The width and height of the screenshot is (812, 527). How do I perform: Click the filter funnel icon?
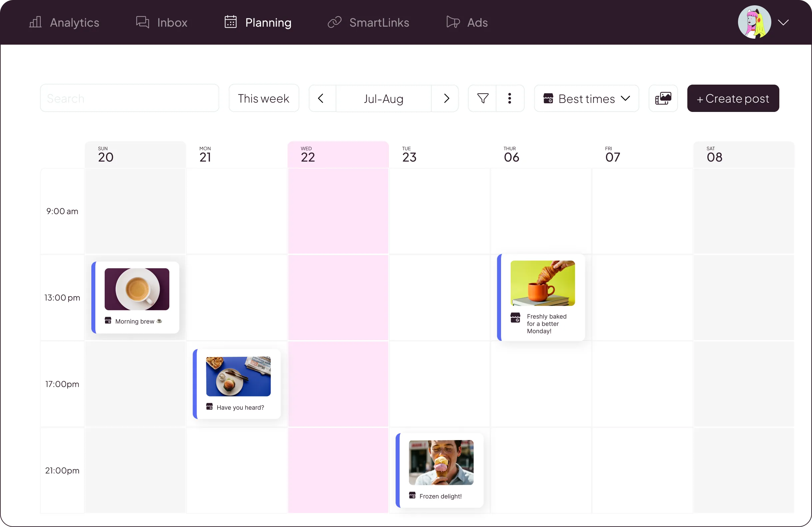pyautogui.click(x=482, y=99)
